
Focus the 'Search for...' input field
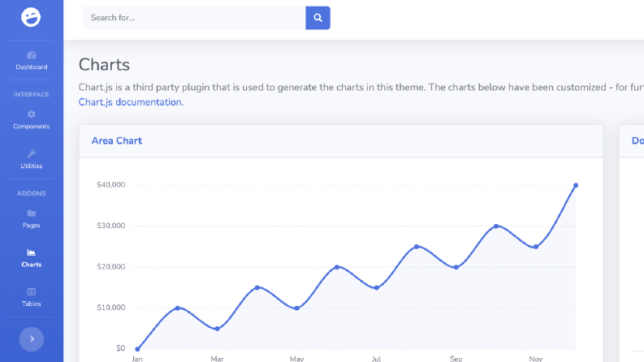coord(194,18)
